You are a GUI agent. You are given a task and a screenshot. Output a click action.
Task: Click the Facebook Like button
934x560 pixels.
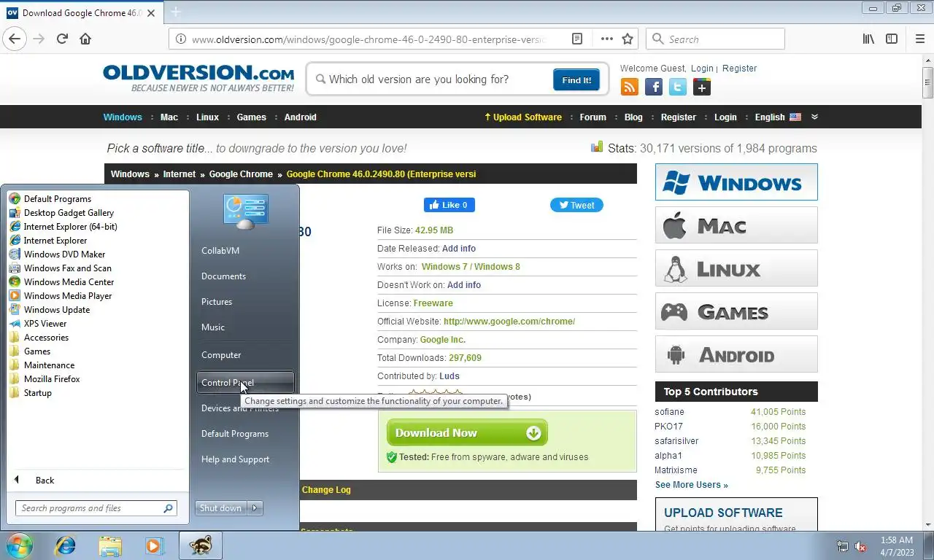click(x=449, y=205)
